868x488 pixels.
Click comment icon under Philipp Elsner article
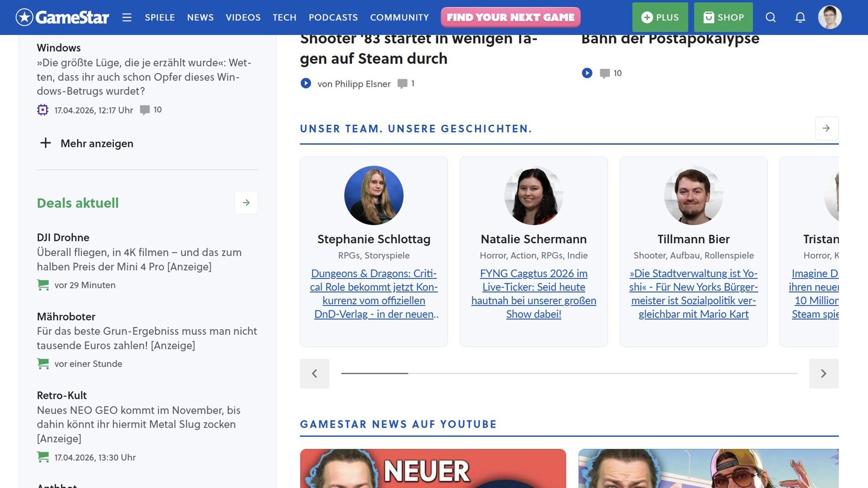402,84
